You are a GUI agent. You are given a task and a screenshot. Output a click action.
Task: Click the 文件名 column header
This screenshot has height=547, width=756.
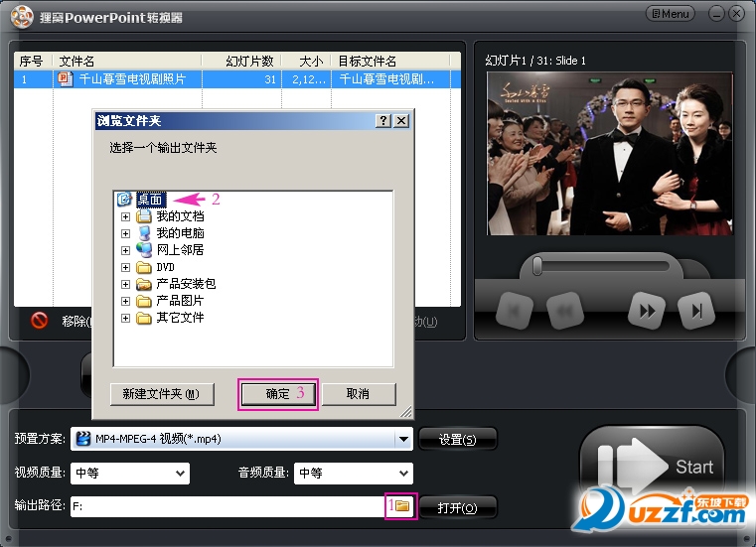(127, 61)
